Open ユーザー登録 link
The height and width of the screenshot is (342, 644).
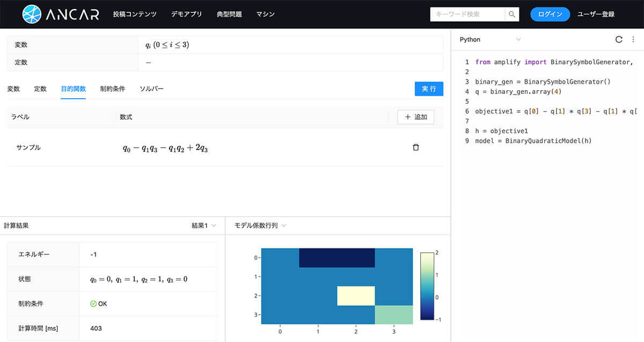596,14
